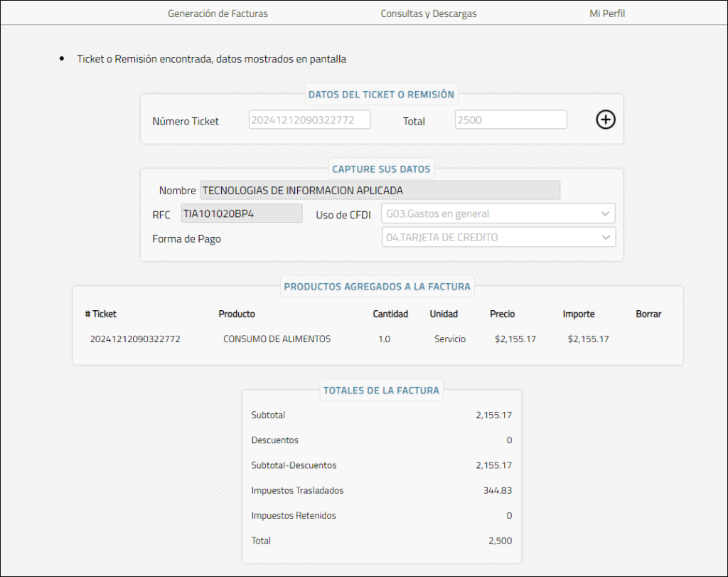Select the Nombre text field
This screenshot has width=728, height=577.
tap(380, 191)
